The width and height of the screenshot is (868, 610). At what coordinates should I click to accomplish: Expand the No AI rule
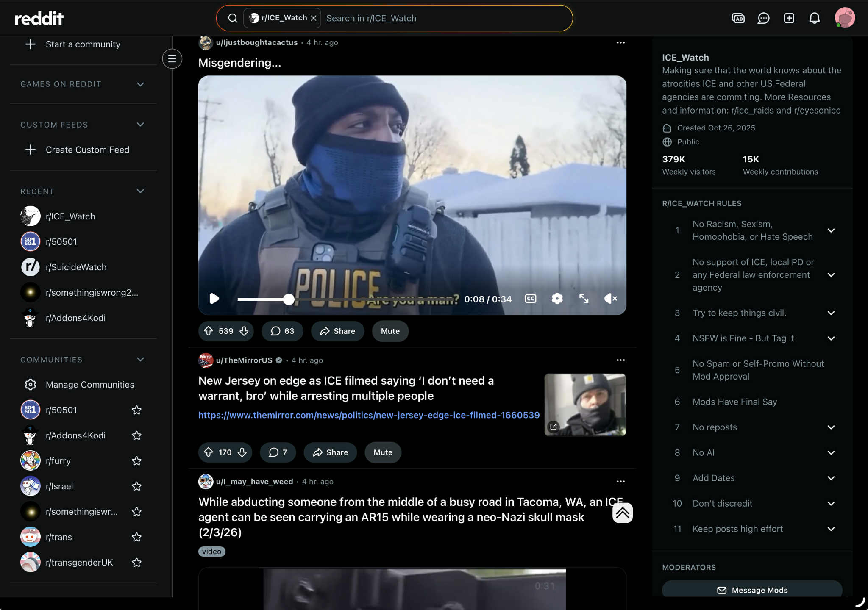coord(831,453)
